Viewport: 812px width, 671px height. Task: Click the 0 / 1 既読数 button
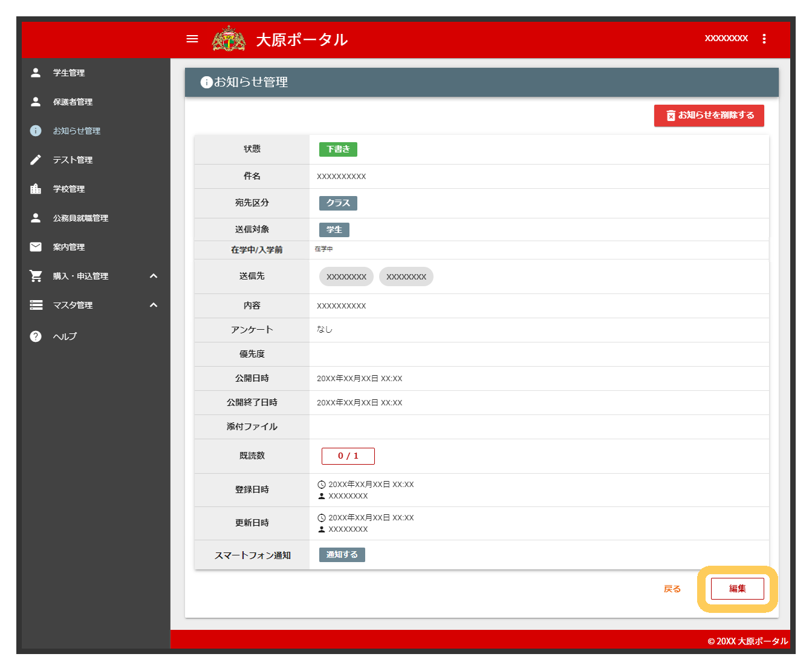point(348,456)
